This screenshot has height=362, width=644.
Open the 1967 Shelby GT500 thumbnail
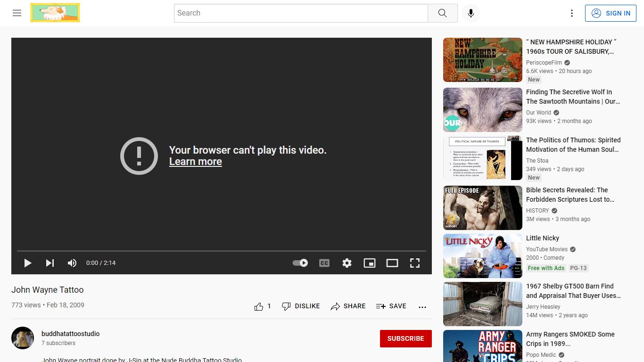click(483, 304)
